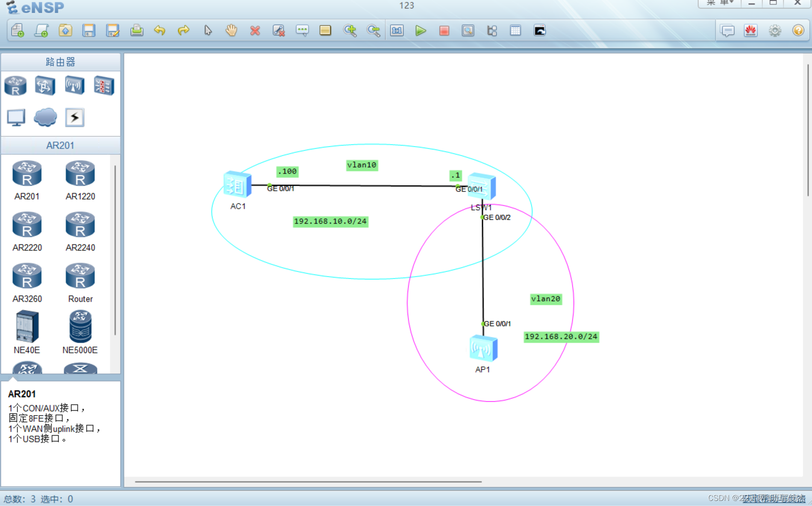The width and height of the screenshot is (812, 506).
Task: Click the delete all connections icon
Action: point(279,31)
